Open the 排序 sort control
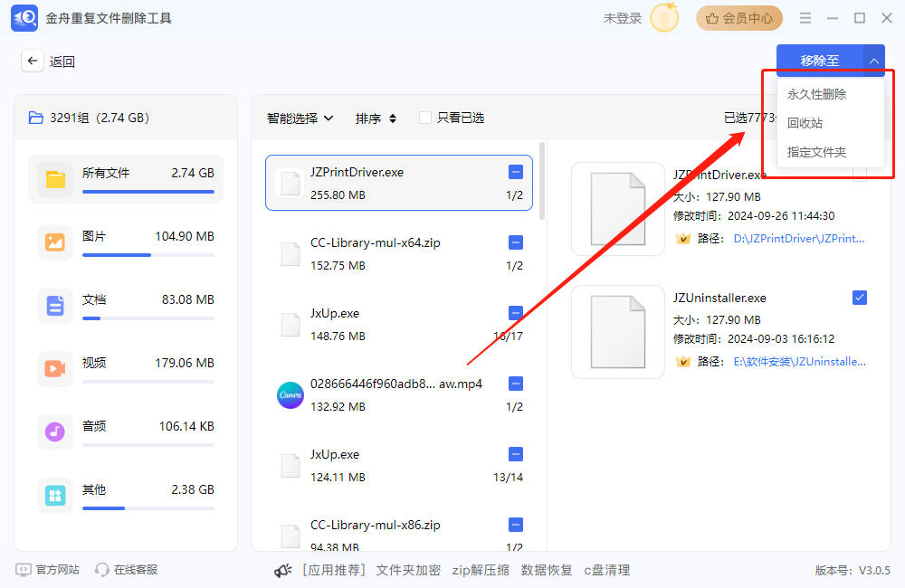The width and height of the screenshot is (905, 588). pyautogui.click(x=376, y=119)
